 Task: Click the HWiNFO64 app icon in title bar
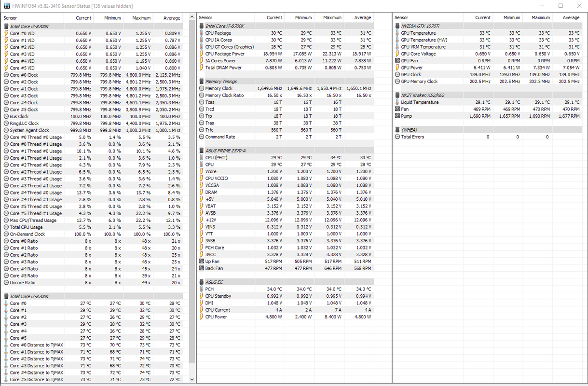6,6
